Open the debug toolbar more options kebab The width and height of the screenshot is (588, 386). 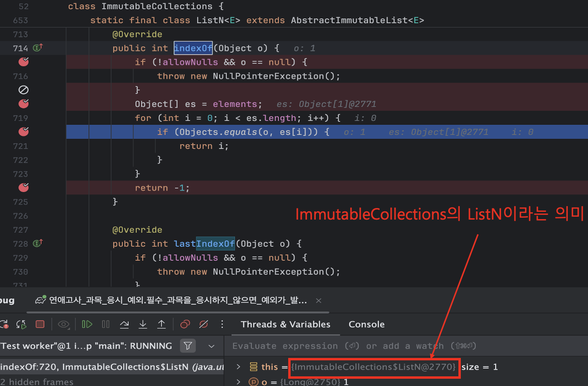(x=222, y=324)
